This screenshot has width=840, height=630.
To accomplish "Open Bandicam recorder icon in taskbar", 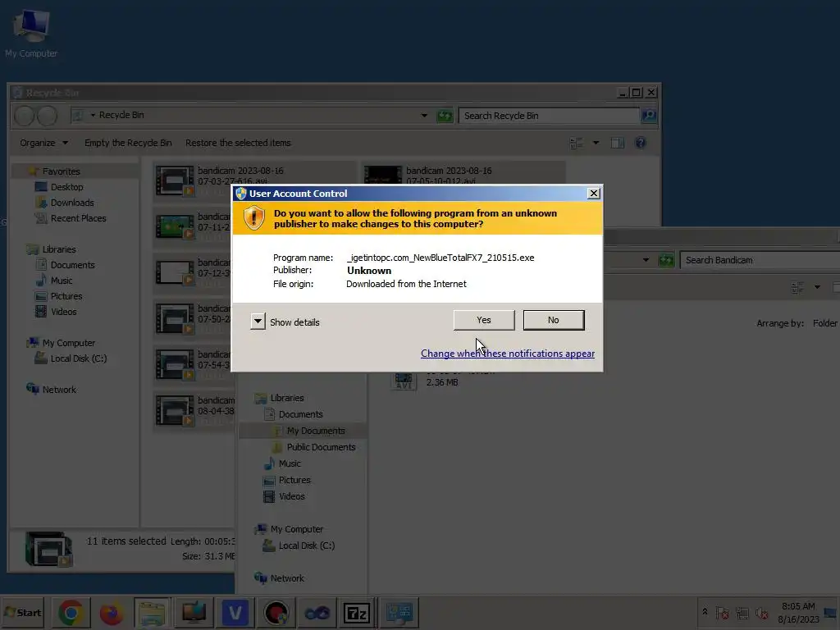I will pos(276,612).
